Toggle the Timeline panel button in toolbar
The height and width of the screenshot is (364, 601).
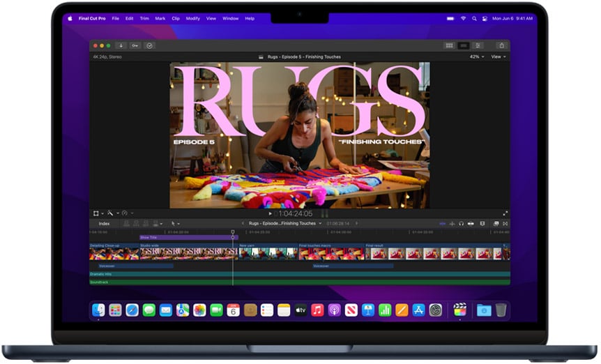[464, 45]
